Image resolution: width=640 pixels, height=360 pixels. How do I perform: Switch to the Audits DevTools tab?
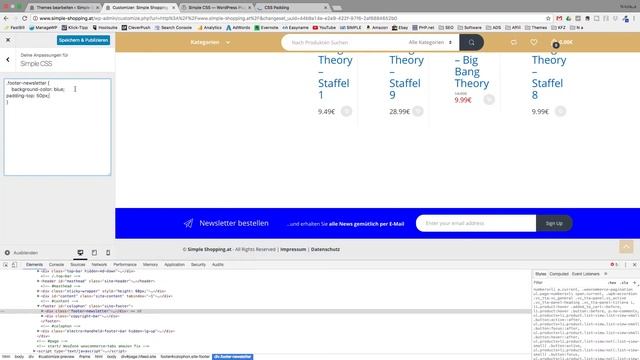coord(218,265)
